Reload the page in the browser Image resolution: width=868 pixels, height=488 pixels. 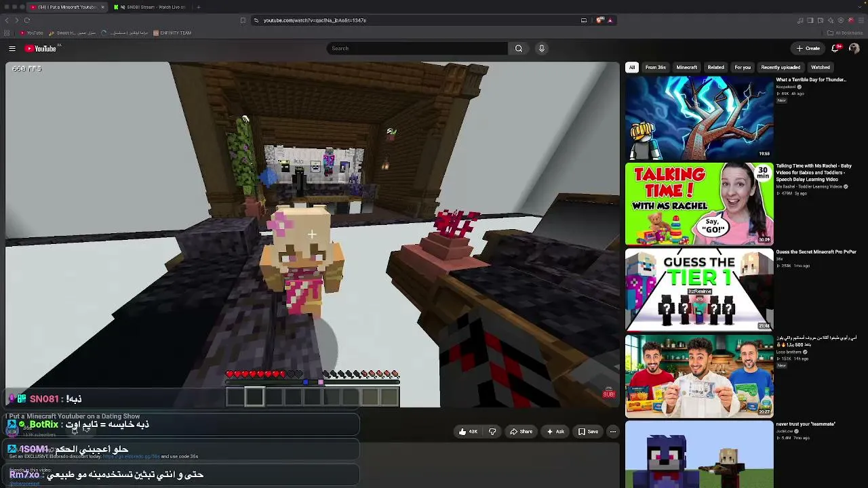27,20
